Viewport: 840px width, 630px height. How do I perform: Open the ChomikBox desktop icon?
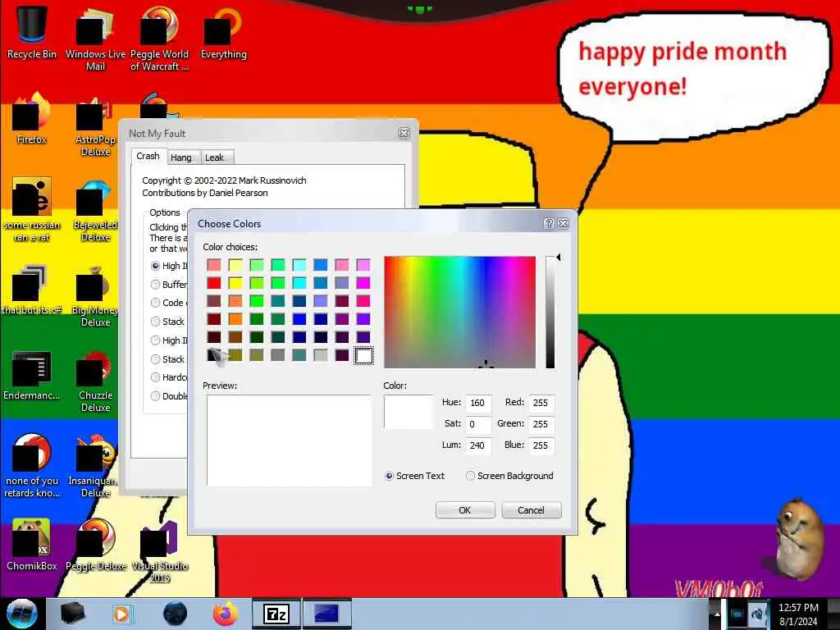pyautogui.click(x=32, y=546)
